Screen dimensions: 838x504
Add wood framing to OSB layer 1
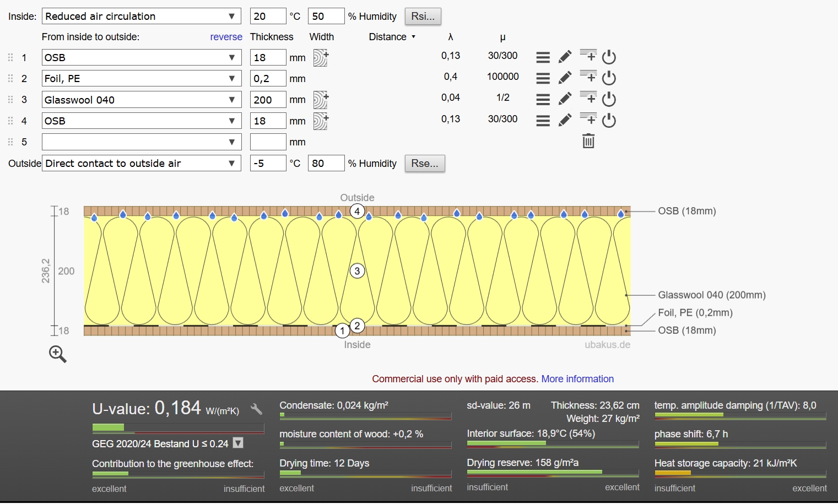point(321,57)
